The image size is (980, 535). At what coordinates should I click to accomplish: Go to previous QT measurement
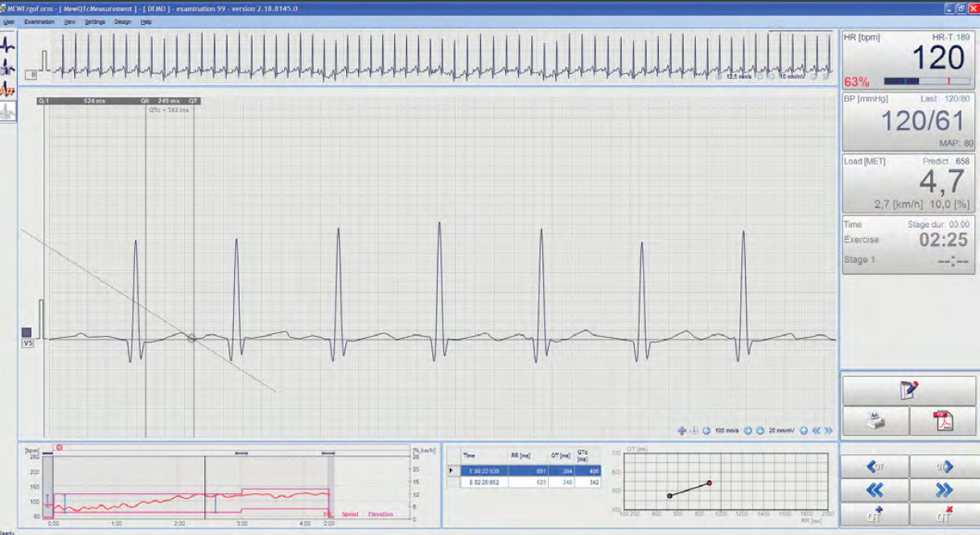[x=875, y=467]
